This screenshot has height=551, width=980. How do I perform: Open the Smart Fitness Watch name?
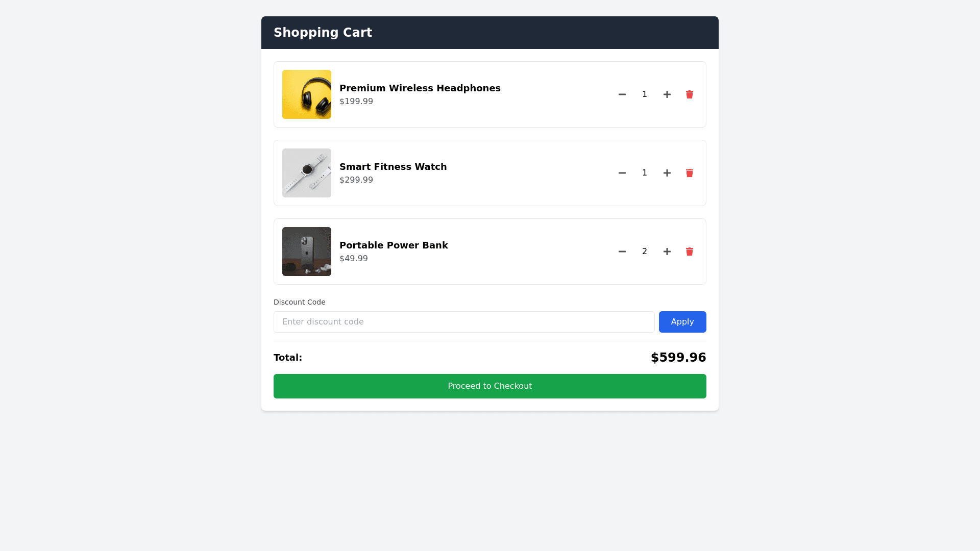[x=393, y=167]
